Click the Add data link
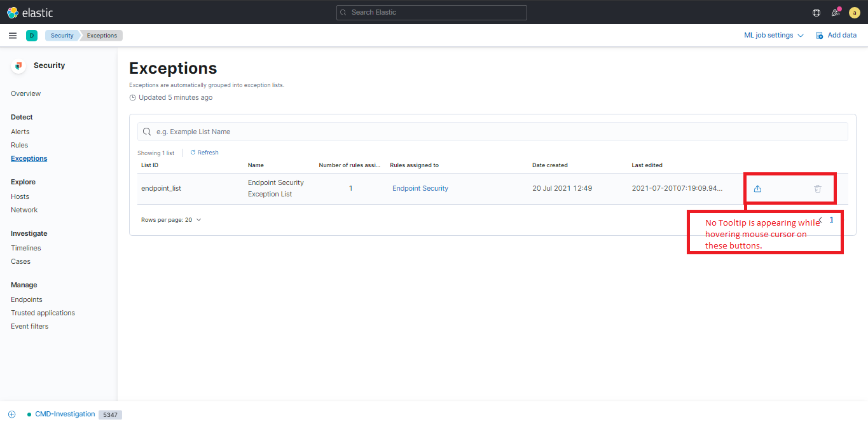The image size is (868, 424). 836,36
